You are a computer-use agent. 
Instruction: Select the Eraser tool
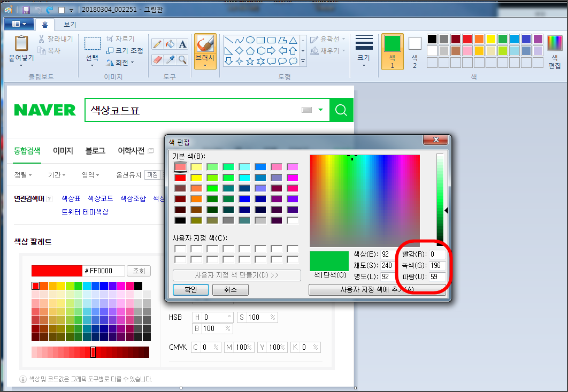tap(158, 60)
